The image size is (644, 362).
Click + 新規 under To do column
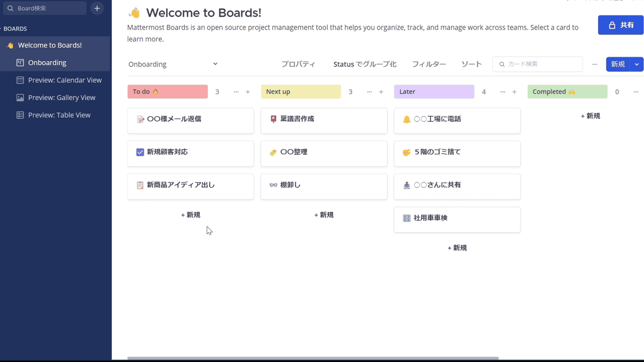(191, 215)
